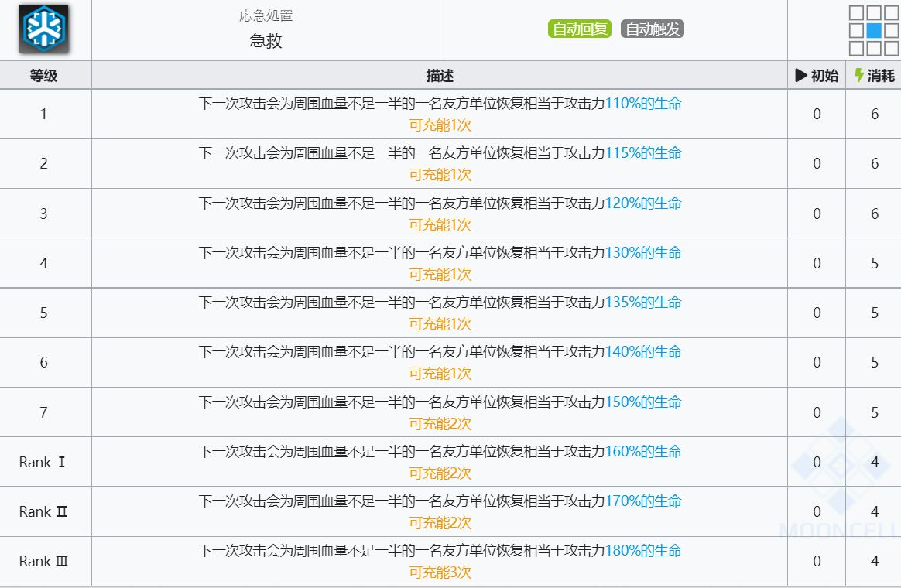Click the 初始 play triangle icon
The height and width of the screenshot is (588, 901).
(801, 75)
